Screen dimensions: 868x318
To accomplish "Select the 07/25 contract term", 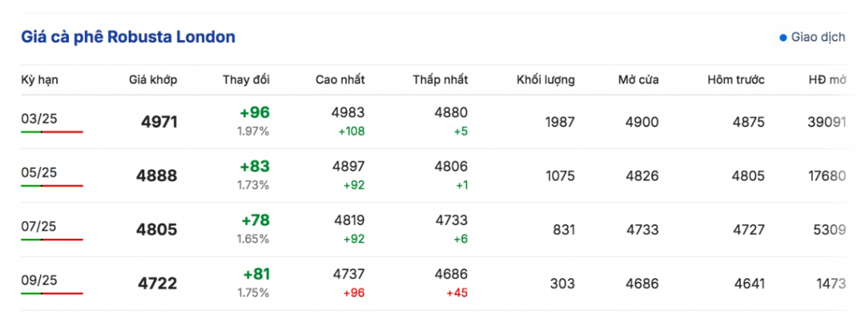I will [x=39, y=226].
